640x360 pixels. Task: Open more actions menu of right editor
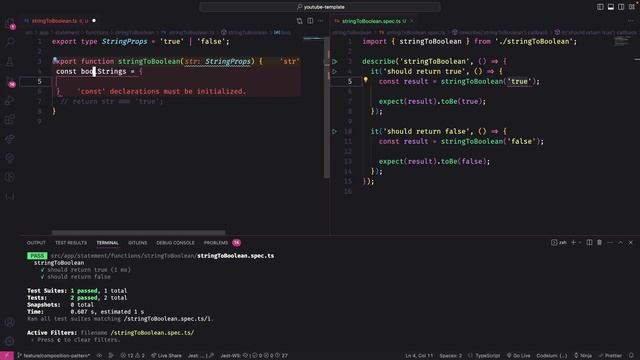pyautogui.click(x=631, y=21)
